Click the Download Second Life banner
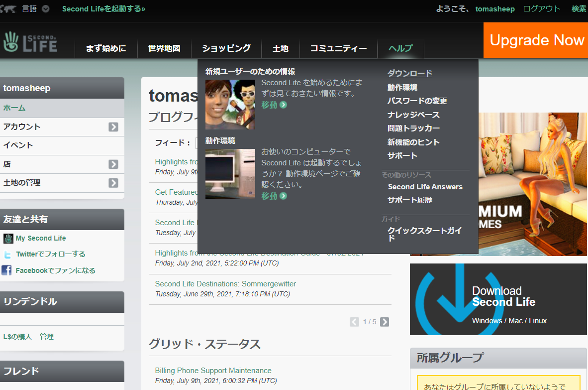The width and height of the screenshot is (588, 390). 498,299
